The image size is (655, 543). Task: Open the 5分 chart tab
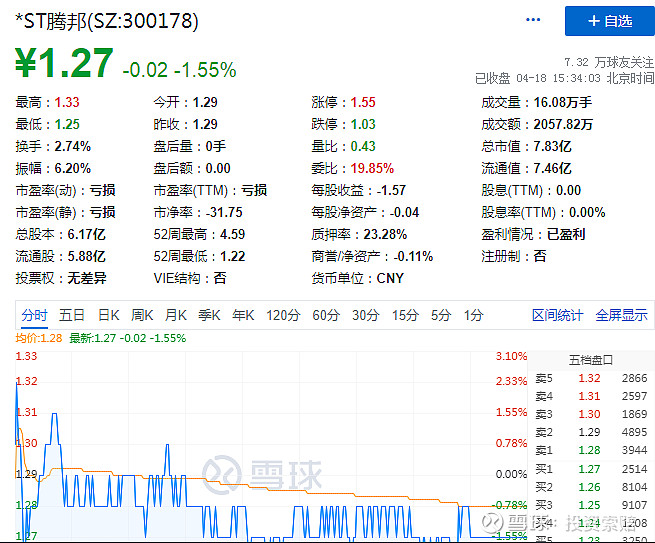[x=441, y=315]
